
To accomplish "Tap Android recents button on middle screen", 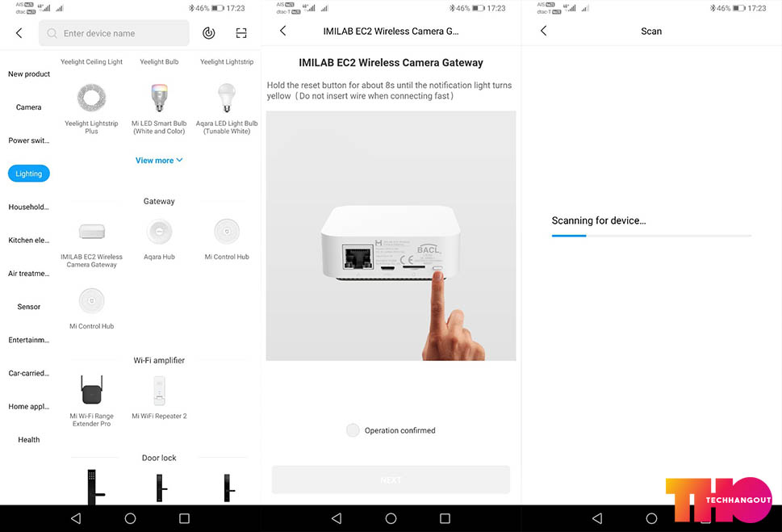I will pos(445,518).
